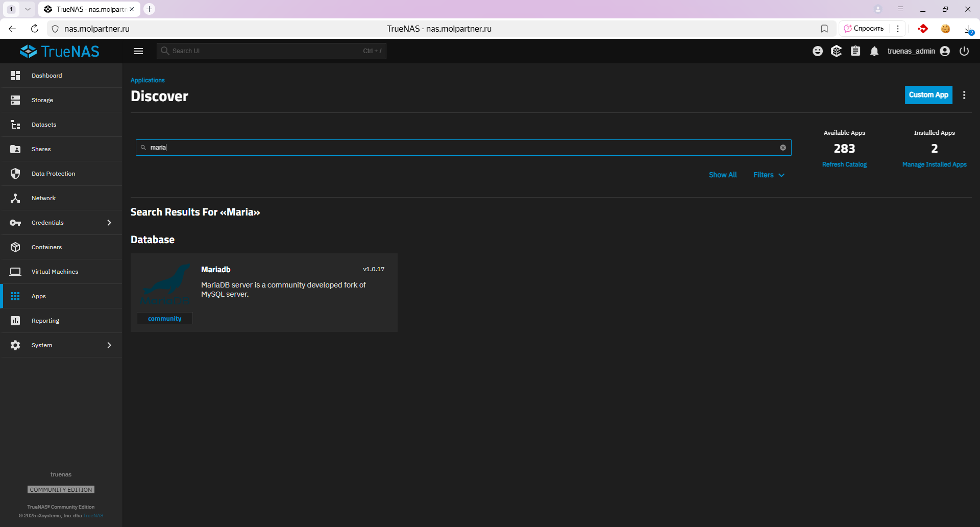The width and height of the screenshot is (980, 527).
Task: Open the power menu icon
Action: 964,51
